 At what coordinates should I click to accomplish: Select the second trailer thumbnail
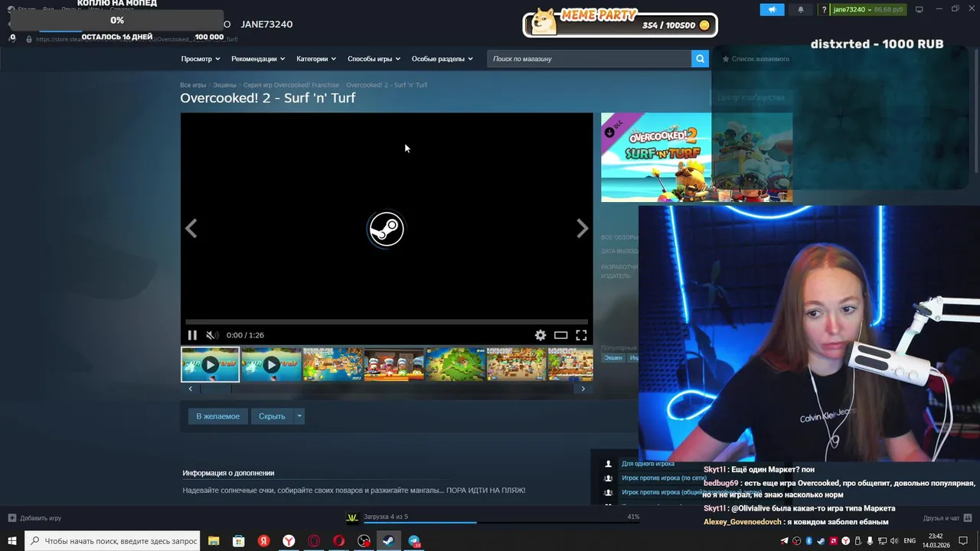click(271, 364)
